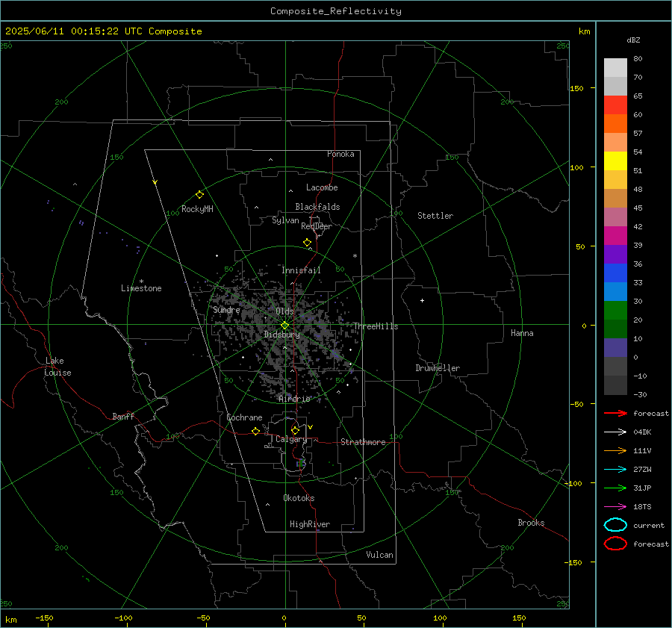Click the green 31JP arrow legend icon
Image resolution: width=672 pixels, height=628 pixels.
coord(615,488)
